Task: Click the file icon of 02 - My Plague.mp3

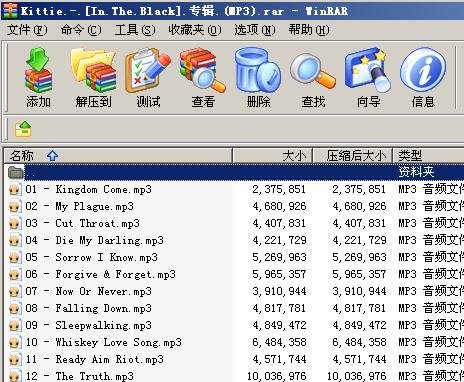Action: point(14,207)
